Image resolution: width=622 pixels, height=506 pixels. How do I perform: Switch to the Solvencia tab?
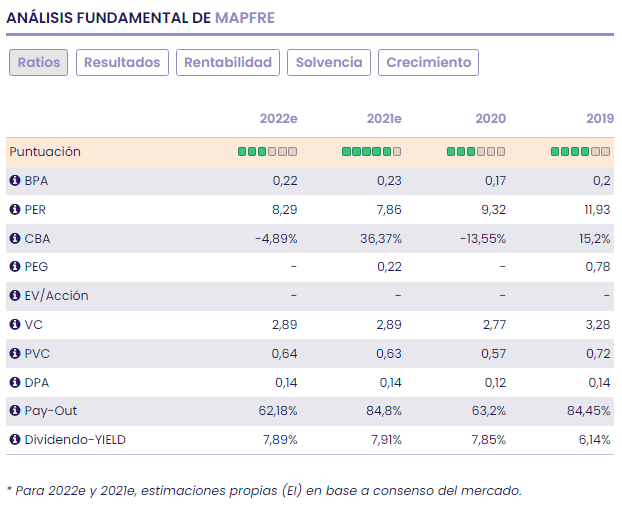pos(329,62)
